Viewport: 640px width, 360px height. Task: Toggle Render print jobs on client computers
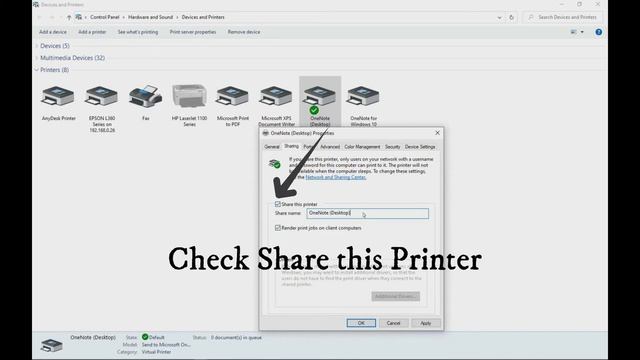point(278,228)
